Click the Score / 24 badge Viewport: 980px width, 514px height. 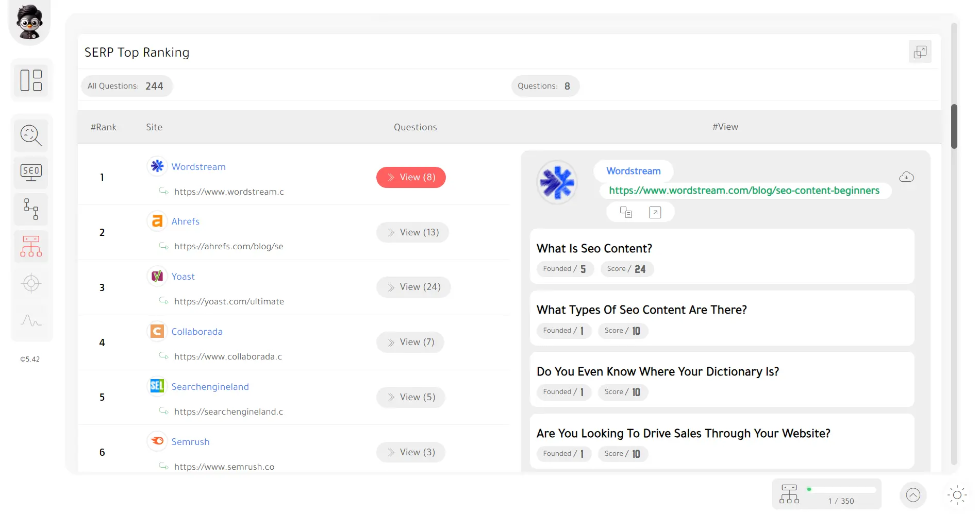627,269
